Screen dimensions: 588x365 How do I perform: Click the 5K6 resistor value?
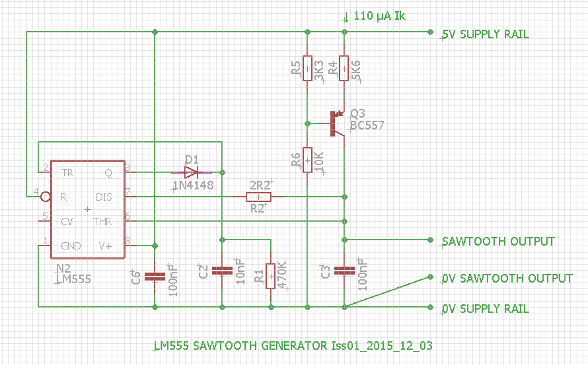coord(356,71)
